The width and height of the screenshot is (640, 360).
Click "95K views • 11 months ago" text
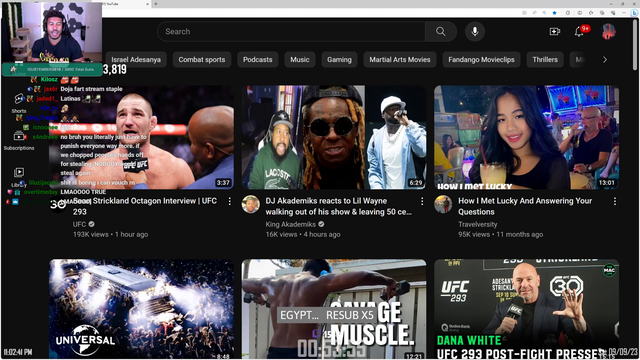pos(500,234)
